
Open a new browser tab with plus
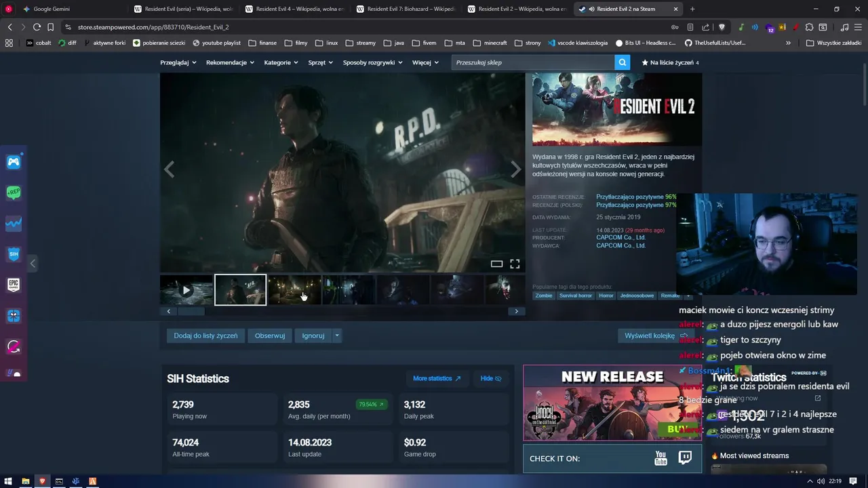click(x=692, y=9)
